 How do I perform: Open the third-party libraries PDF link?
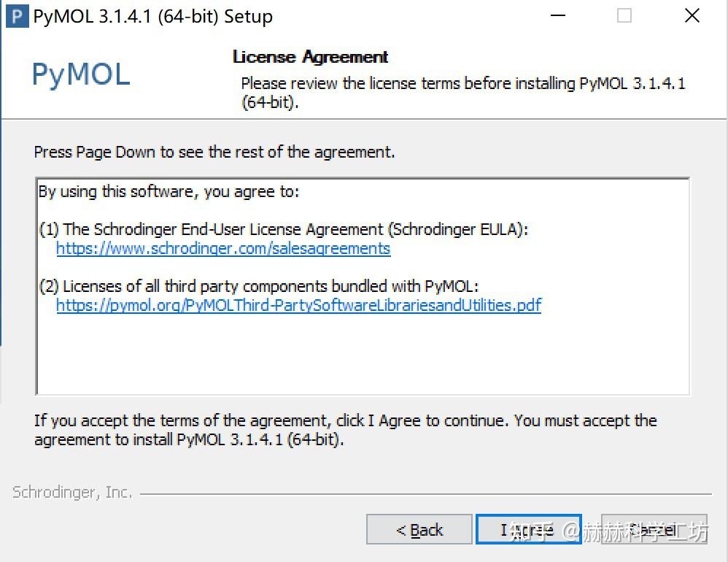tap(298, 305)
